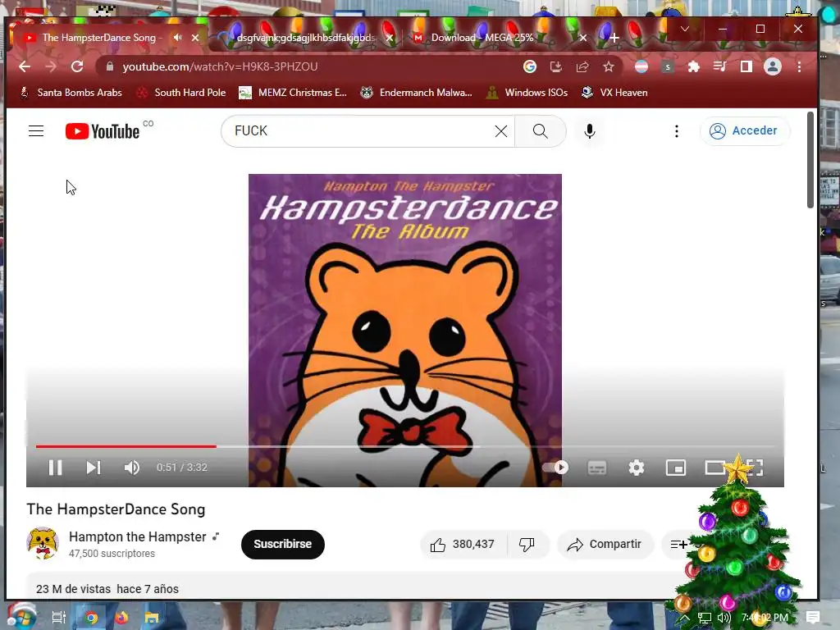Skip to the next video

pyautogui.click(x=94, y=468)
